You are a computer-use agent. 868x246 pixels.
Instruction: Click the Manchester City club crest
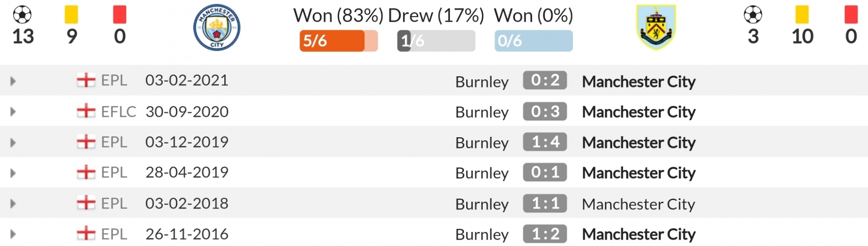217,28
